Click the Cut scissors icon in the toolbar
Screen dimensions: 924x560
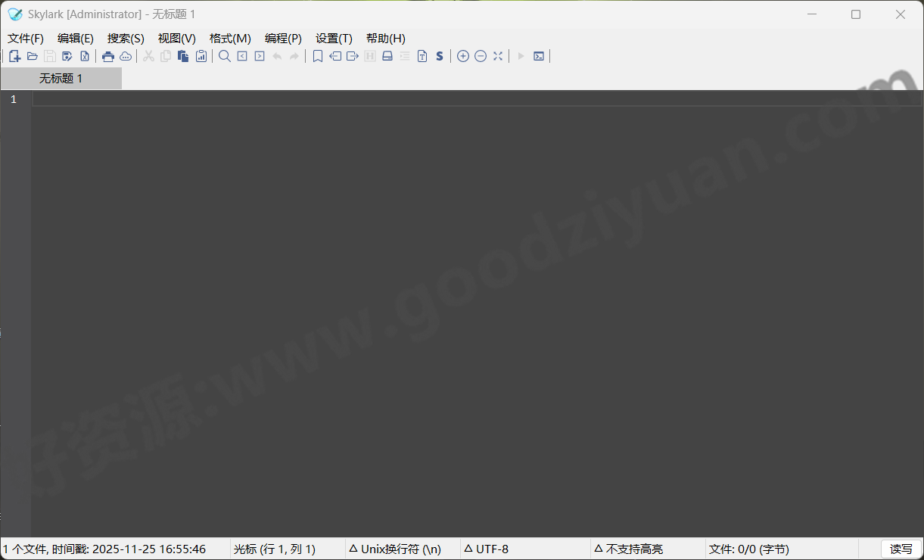[x=148, y=56]
